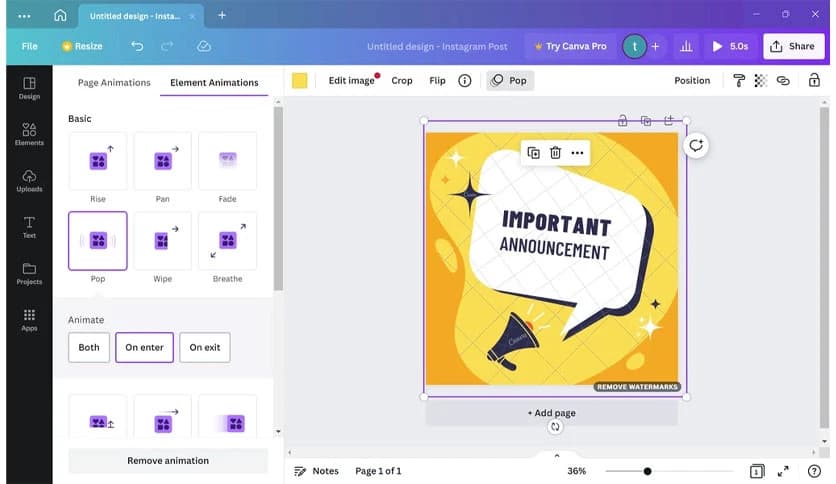Select the Both animate option
The height and width of the screenshot is (484, 836).
tap(89, 348)
